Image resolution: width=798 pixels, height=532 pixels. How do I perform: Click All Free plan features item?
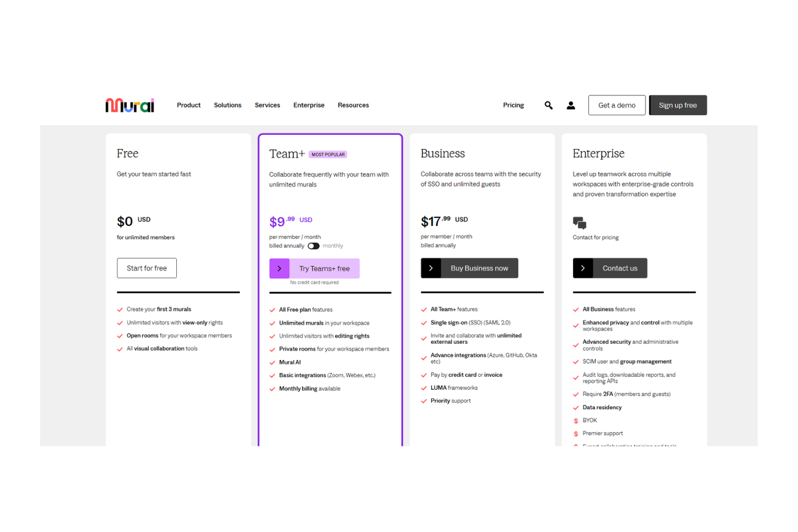(x=306, y=310)
